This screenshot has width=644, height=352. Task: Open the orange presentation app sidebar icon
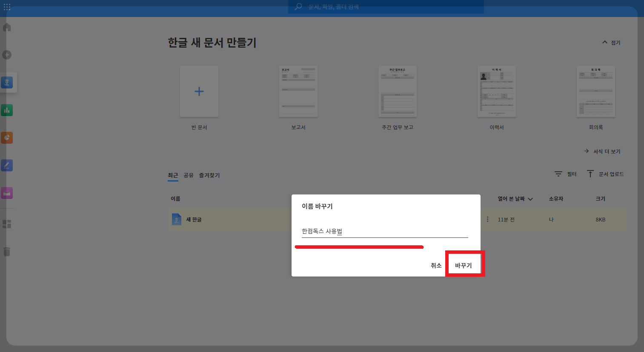click(x=7, y=138)
